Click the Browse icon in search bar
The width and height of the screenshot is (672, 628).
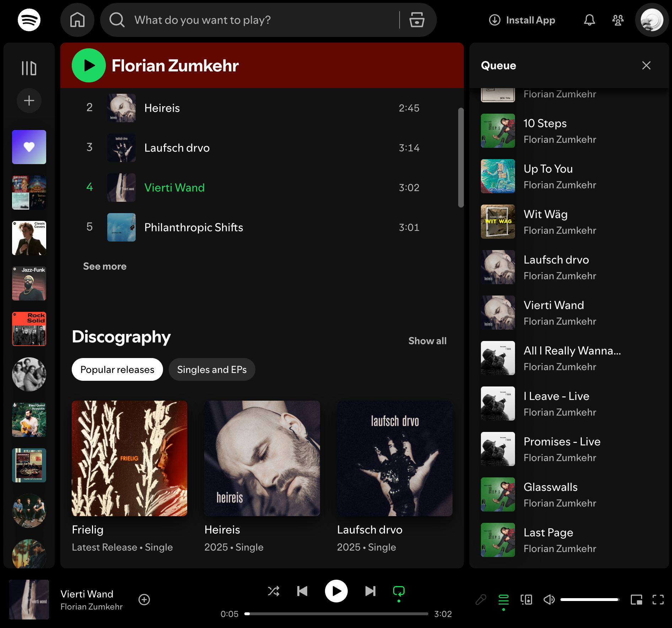[417, 20]
